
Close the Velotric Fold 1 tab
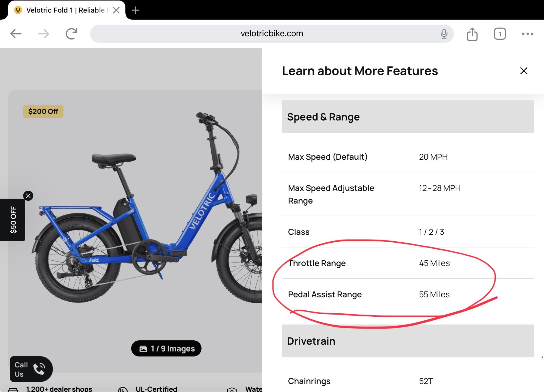pyautogui.click(x=116, y=10)
